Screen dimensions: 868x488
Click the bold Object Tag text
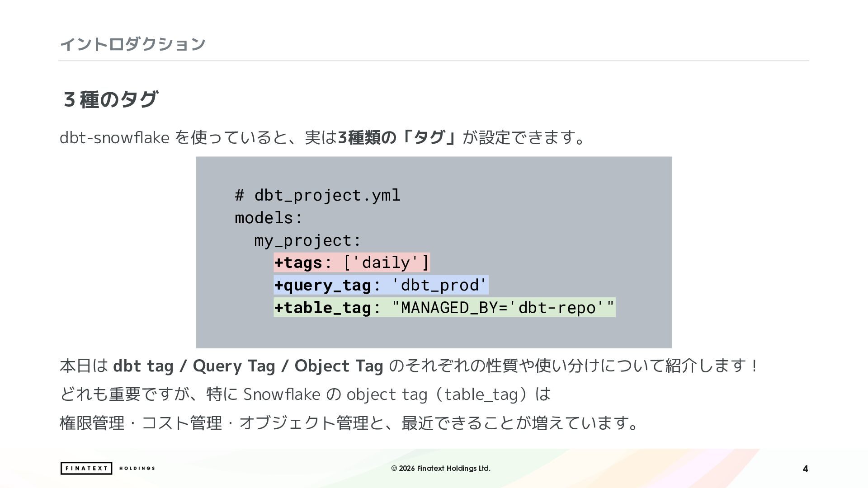(339, 366)
